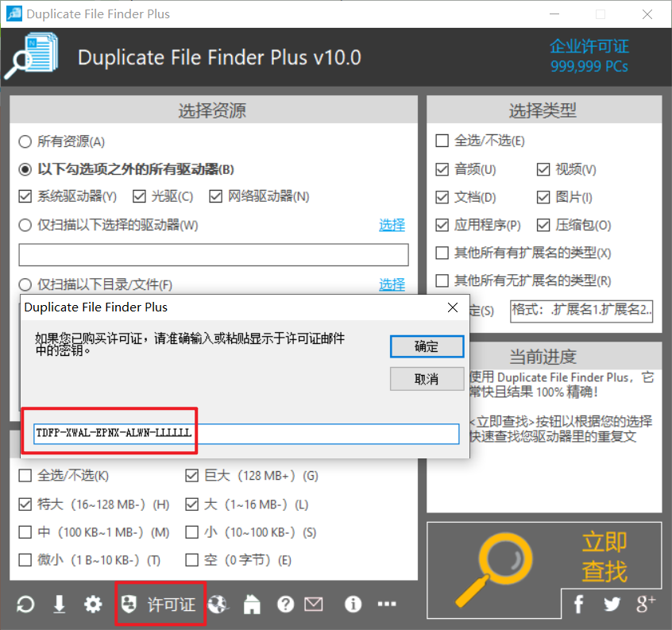Screen dimensions: 672x630
Task: Open the 许可证 license button
Action: point(160,605)
